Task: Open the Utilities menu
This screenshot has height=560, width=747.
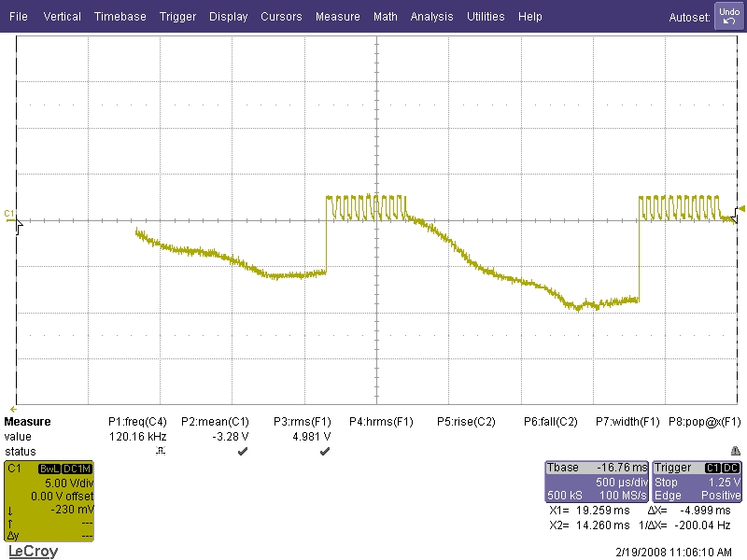Action: 486,17
